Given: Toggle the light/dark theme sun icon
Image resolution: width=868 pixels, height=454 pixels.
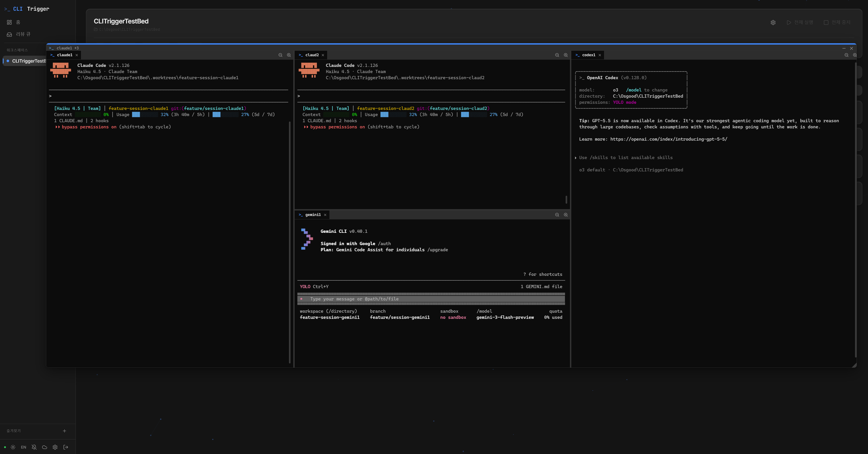Looking at the screenshot, I should click(x=13, y=447).
